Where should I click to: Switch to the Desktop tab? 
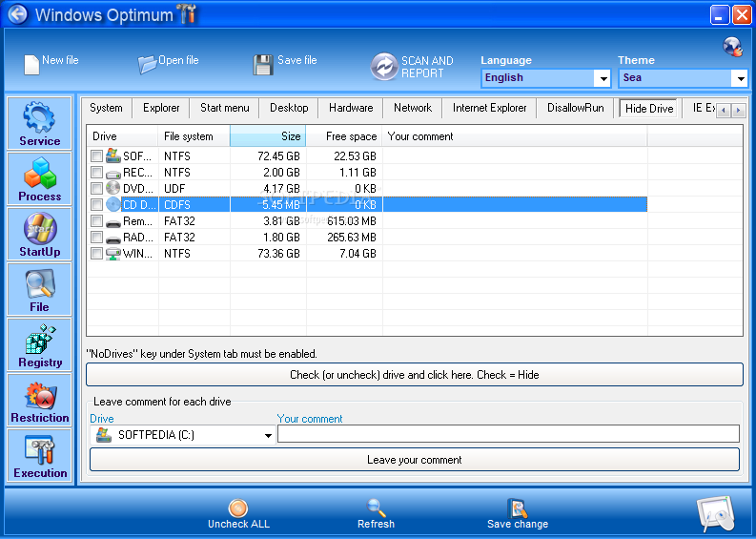coord(289,108)
